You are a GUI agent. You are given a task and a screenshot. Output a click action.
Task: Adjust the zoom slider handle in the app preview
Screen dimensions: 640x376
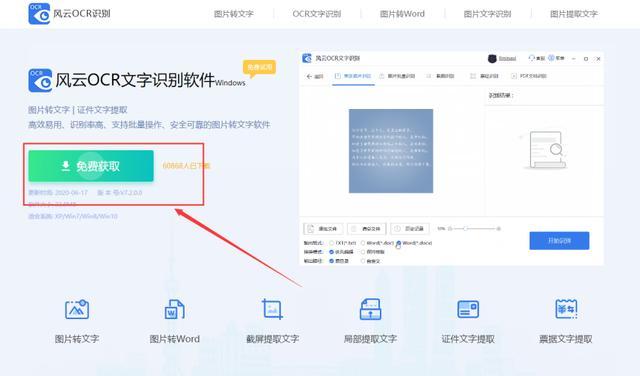[465, 229]
